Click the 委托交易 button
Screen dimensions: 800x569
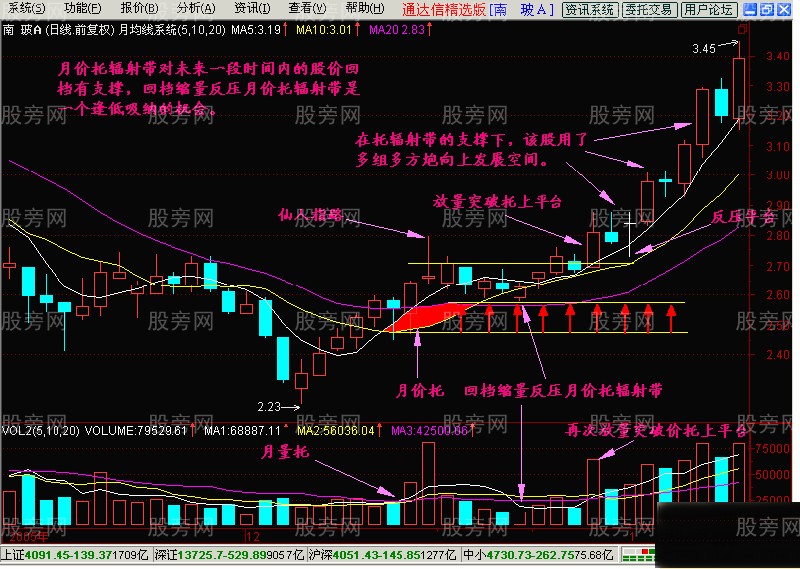tap(649, 9)
